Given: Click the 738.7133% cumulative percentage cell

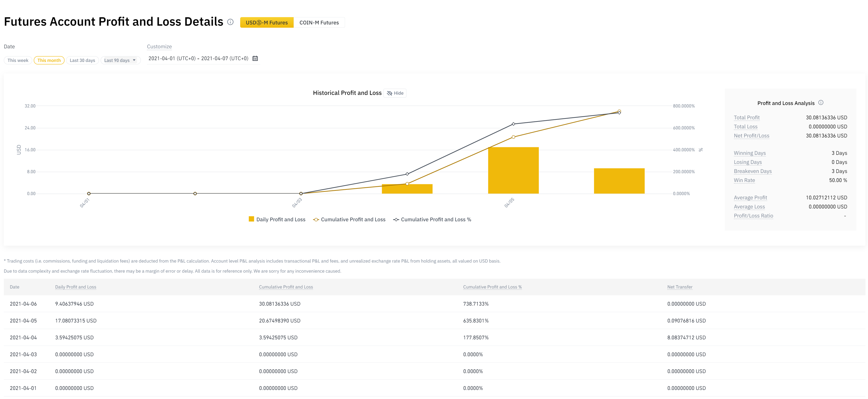Looking at the screenshot, I should tap(475, 304).
